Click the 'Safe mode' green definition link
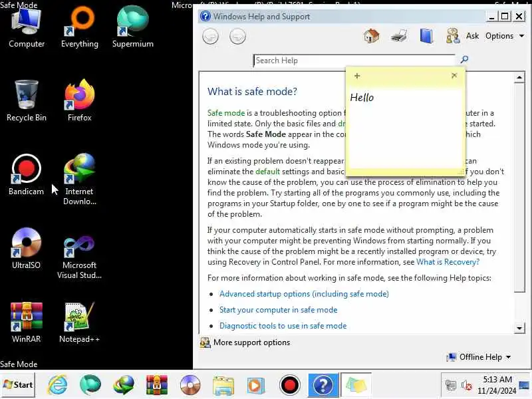 (x=226, y=113)
